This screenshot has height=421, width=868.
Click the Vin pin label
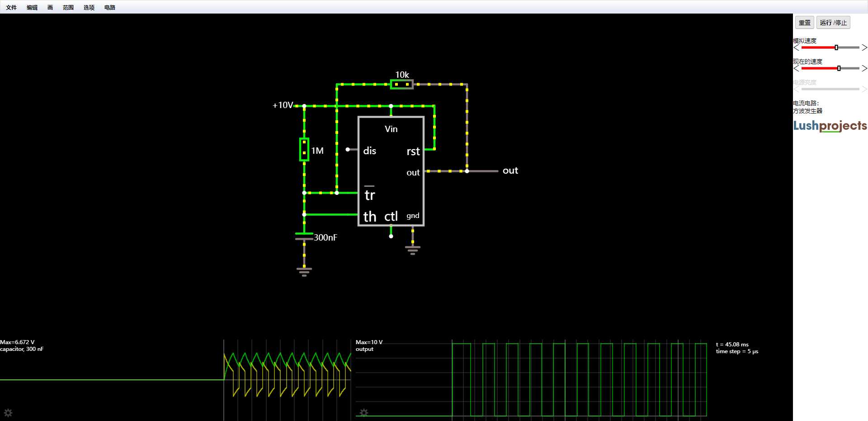391,129
